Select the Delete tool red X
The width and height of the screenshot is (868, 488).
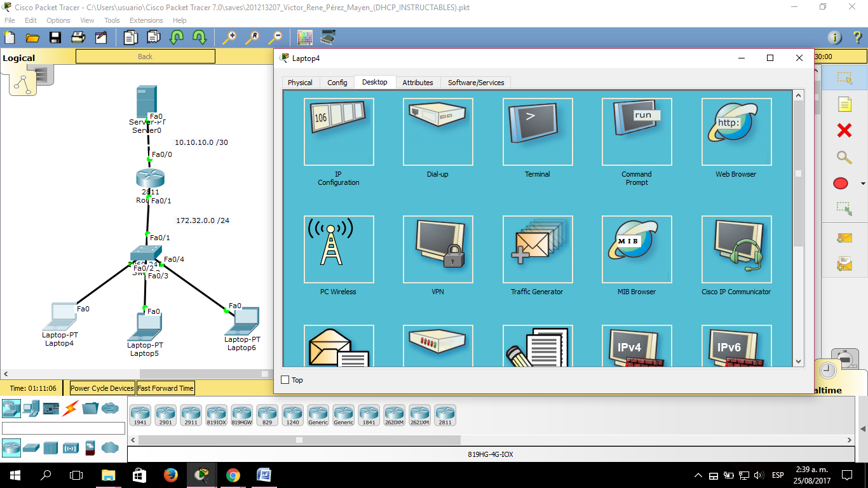844,130
